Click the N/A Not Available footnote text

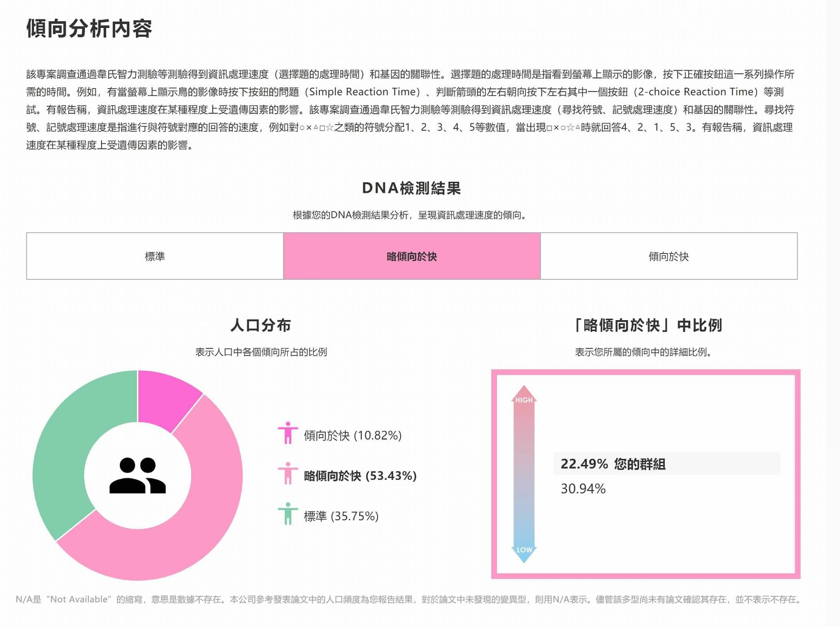tap(409, 600)
